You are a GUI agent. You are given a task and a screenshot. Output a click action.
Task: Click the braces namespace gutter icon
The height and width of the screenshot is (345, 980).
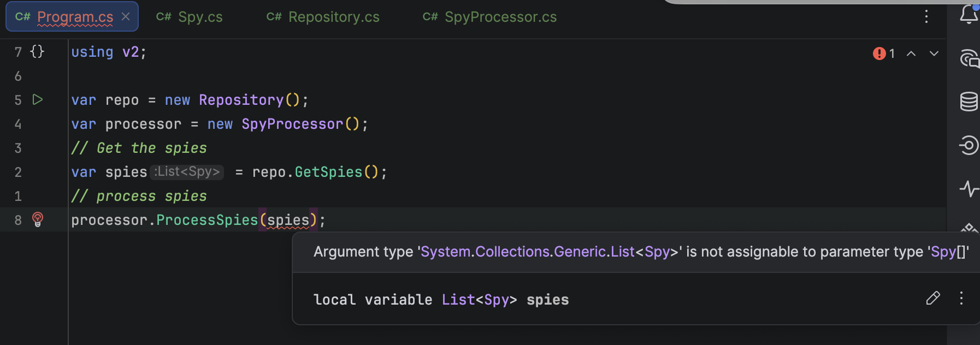click(37, 51)
